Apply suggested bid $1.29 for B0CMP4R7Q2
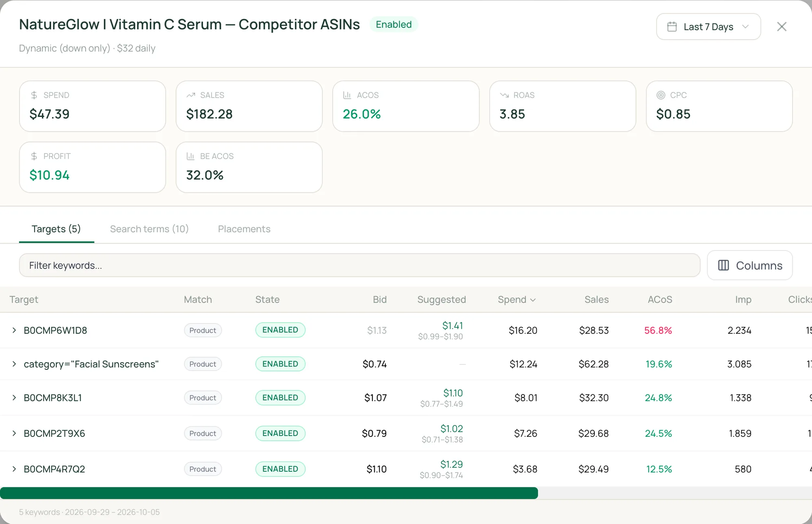This screenshot has height=524, width=812. 451,464
